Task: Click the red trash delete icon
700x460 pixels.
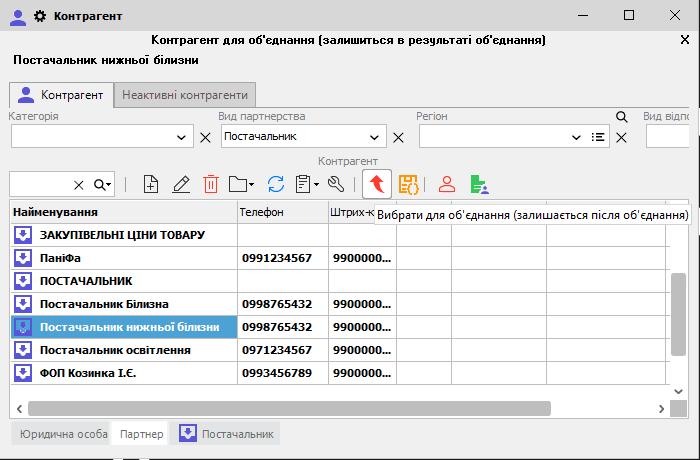Action: [211, 184]
